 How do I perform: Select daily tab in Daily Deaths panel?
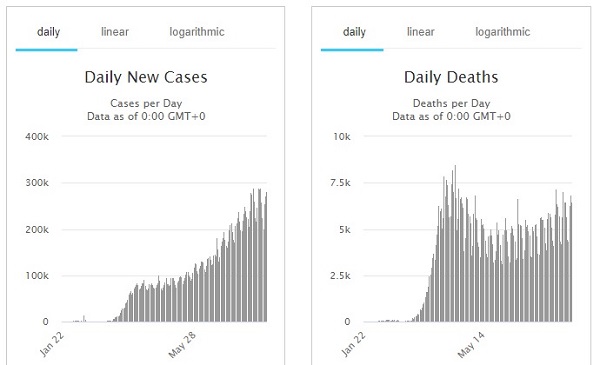(x=354, y=32)
